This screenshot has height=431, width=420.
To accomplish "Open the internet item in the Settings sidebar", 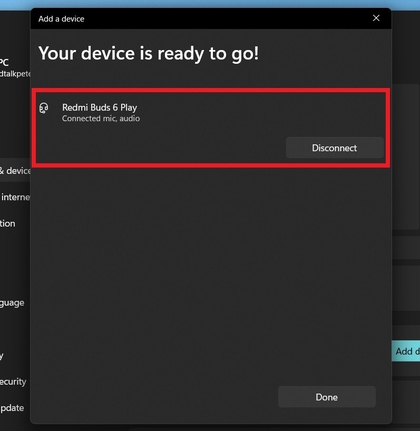I will point(15,197).
